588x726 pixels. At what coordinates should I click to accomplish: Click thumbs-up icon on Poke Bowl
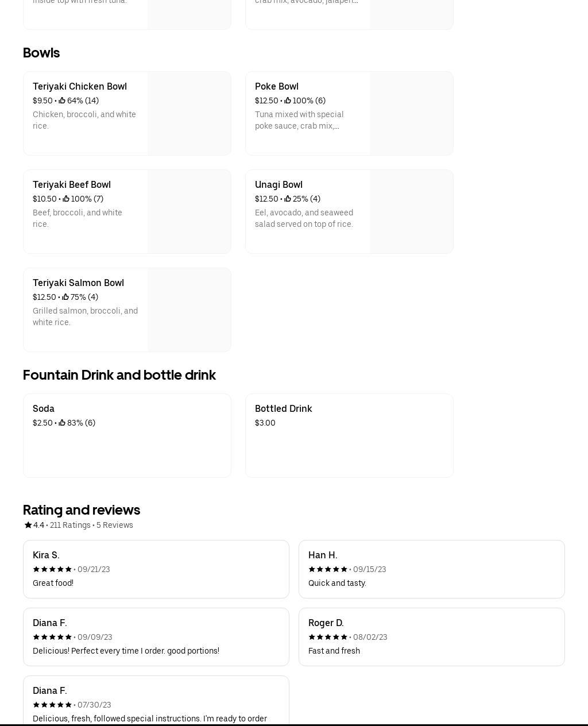click(288, 101)
